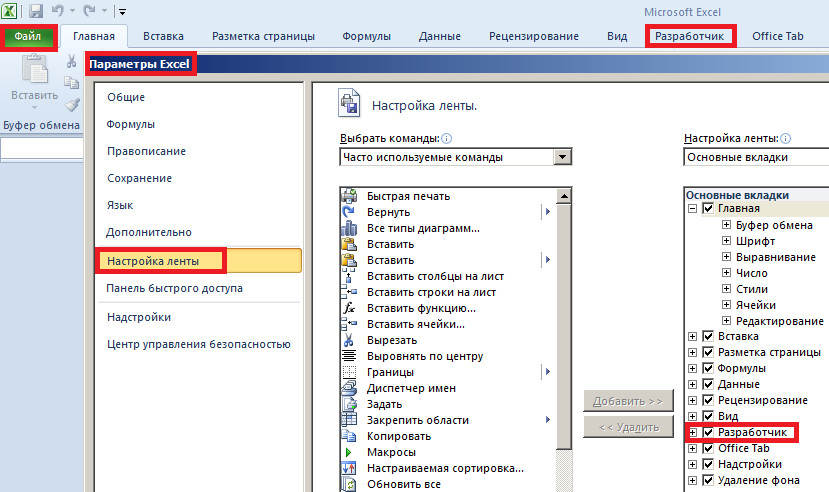Uncheck the Рецензирование checkbox

click(x=708, y=400)
